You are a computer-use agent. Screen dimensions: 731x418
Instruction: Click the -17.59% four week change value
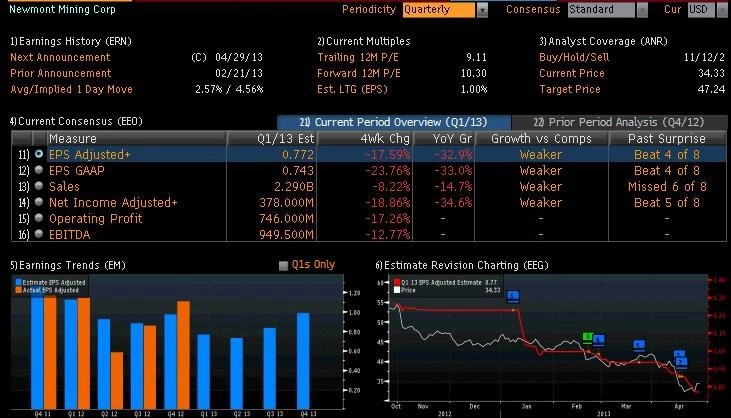click(x=387, y=154)
